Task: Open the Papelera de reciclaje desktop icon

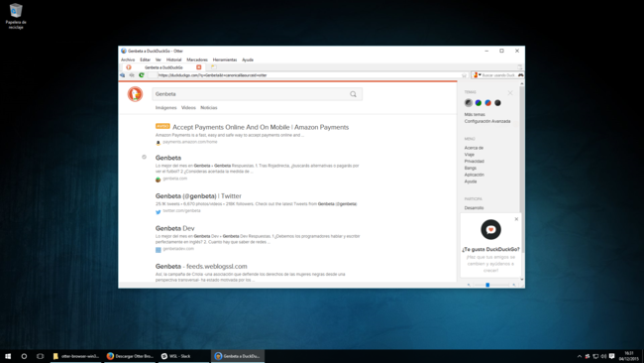Action: coord(16,16)
